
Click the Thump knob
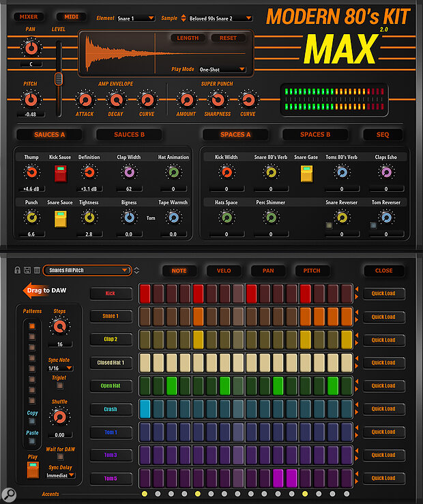coord(31,173)
